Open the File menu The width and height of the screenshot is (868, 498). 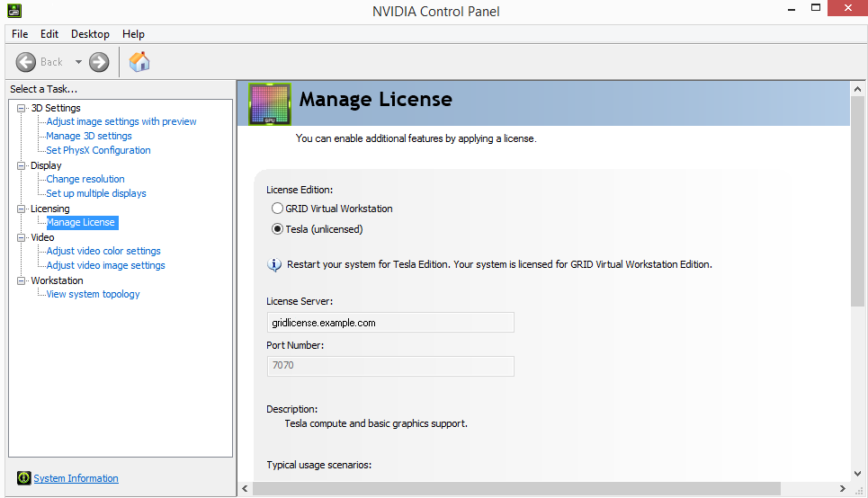tap(20, 34)
